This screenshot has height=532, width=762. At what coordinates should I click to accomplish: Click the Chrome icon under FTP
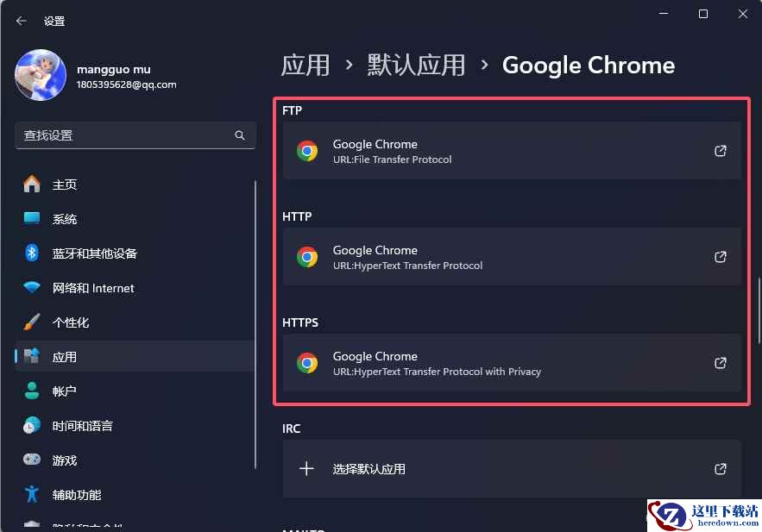[x=307, y=151]
